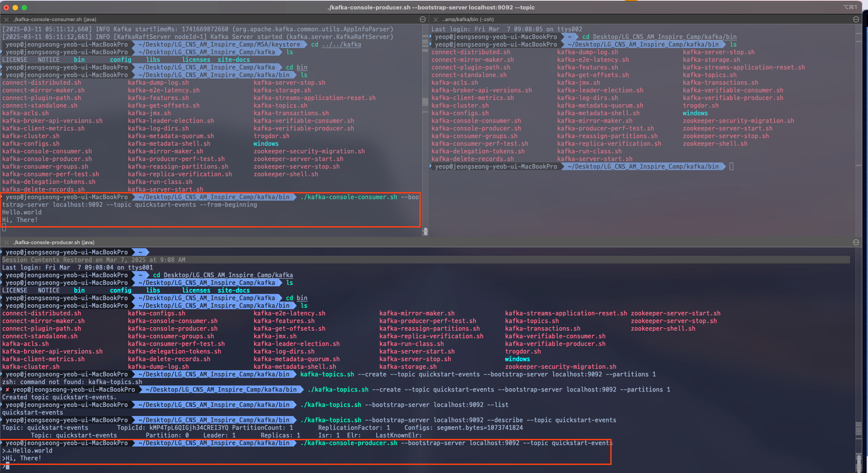Click 'connect-distributed.sh' in the zsh pane listing

[471, 52]
